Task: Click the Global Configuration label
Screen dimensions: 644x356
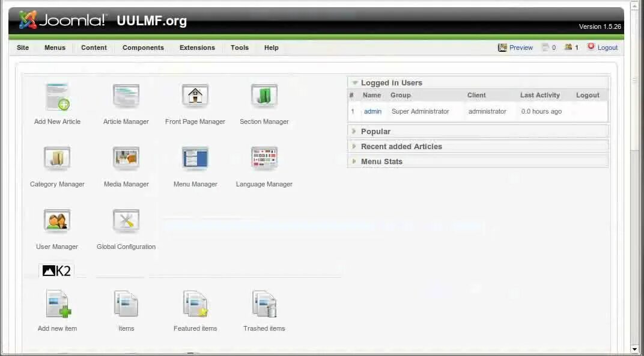Action: tap(126, 247)
